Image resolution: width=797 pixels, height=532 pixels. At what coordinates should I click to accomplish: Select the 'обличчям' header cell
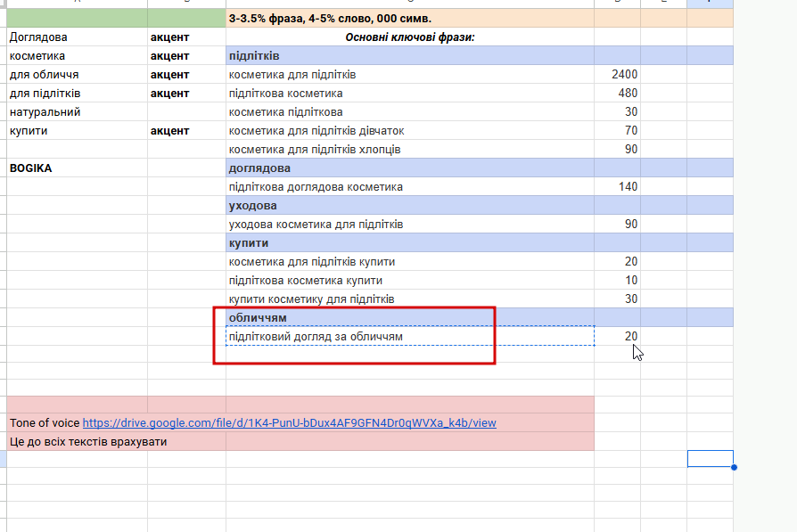pyautogui.click(x=410, y=317)
